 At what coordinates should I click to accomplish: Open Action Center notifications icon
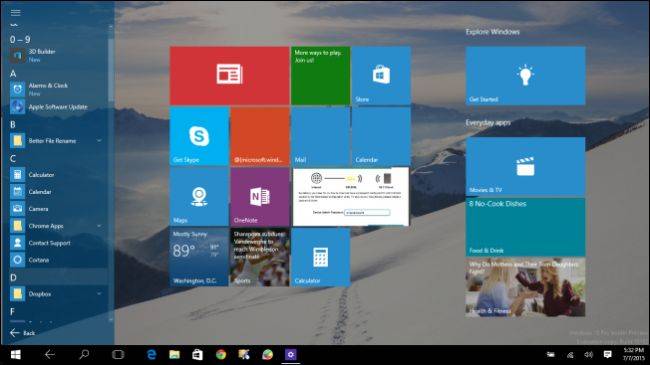click(607, 355)
